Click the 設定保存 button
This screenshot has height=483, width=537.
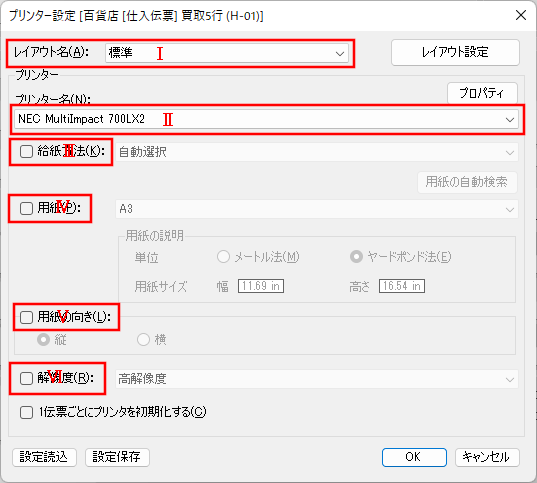click(117, 457)
